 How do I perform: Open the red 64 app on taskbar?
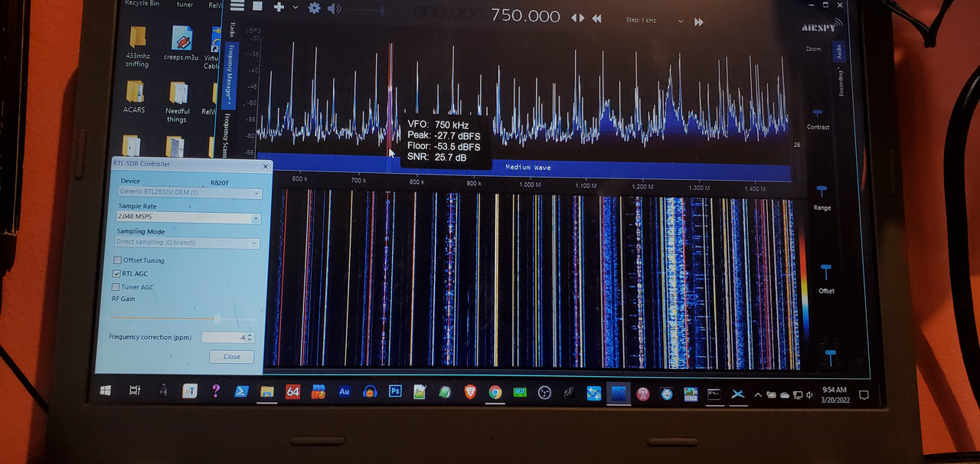coord(292,392)
